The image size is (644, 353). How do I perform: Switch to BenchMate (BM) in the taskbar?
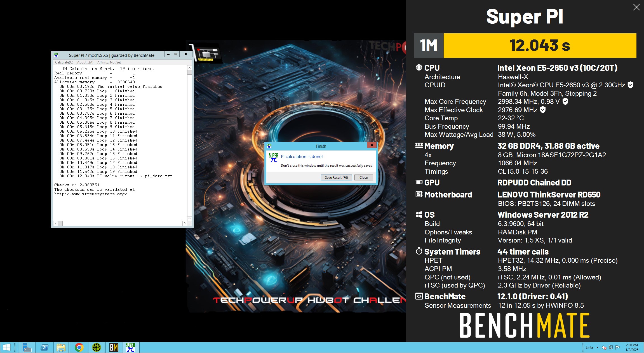click(x=114, y=347)
